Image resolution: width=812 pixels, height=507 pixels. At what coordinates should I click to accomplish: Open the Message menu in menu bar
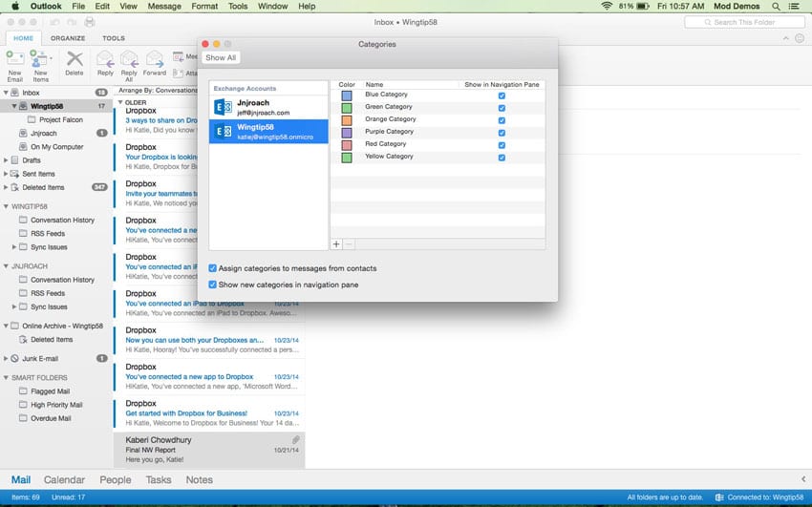(164, 7)
